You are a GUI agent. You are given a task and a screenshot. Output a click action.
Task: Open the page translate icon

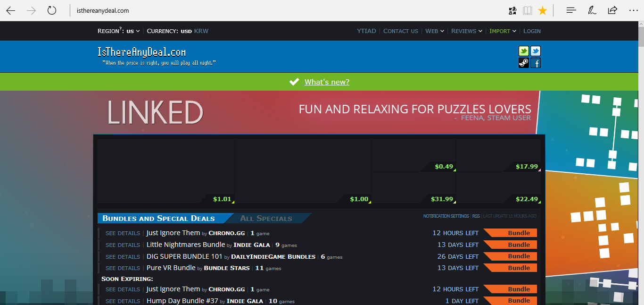[x=512, y=10]
